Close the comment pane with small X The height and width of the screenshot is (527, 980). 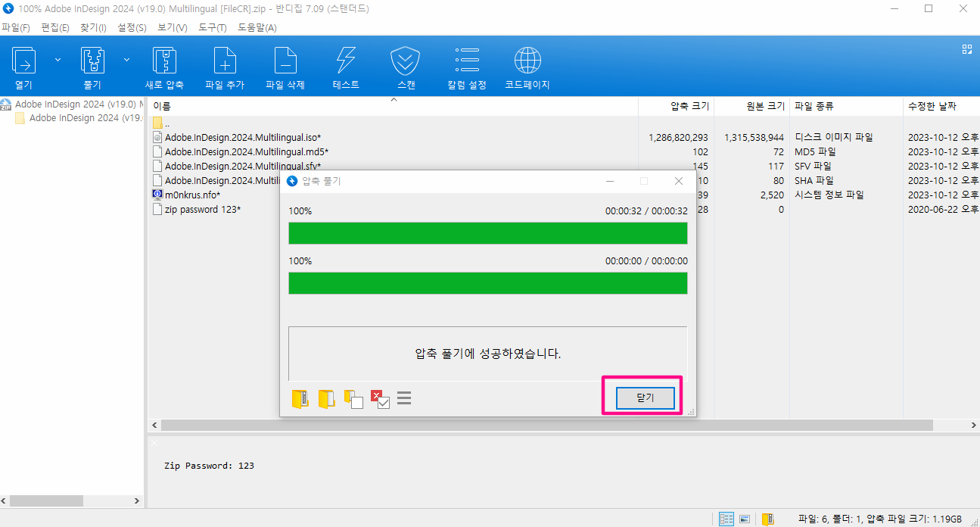(x=154, y=443)
